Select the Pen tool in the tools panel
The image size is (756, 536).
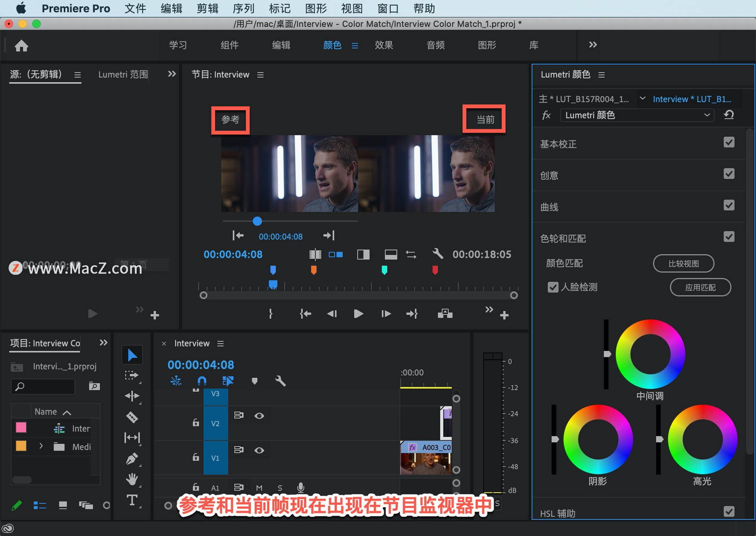pyautogui.click(x=132, y=459)
